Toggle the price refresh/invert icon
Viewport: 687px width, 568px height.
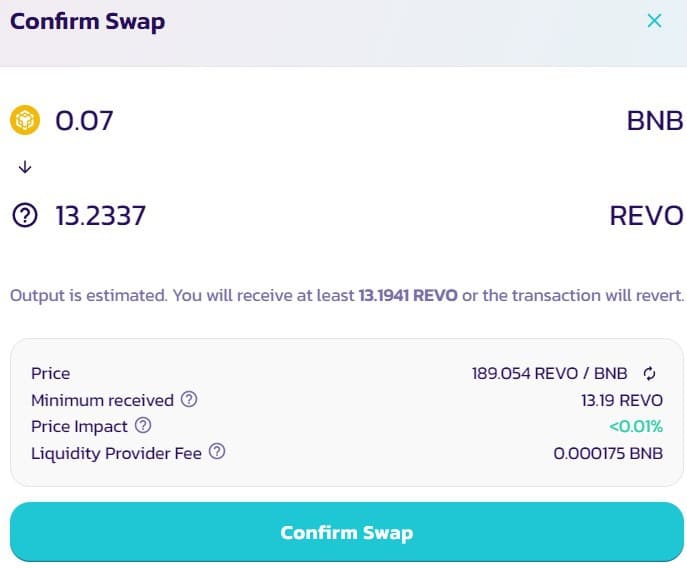[x=649, y=373]
